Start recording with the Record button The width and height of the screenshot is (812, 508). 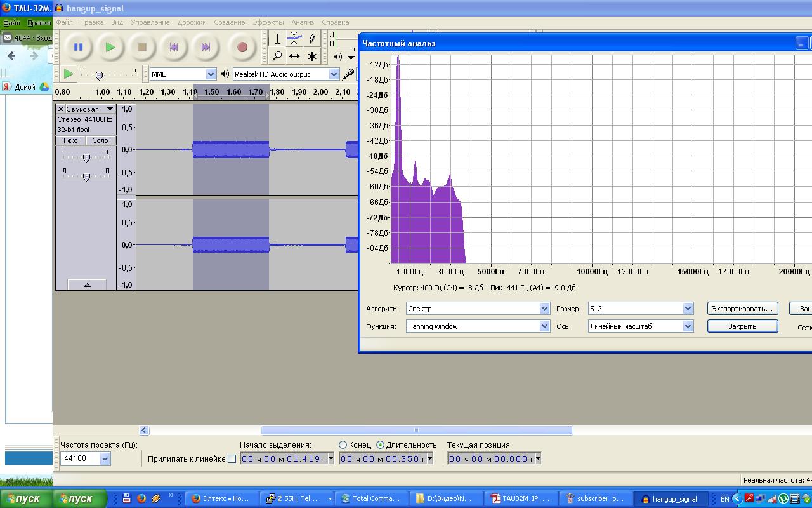pyautogui.click(x=242, y=47)
